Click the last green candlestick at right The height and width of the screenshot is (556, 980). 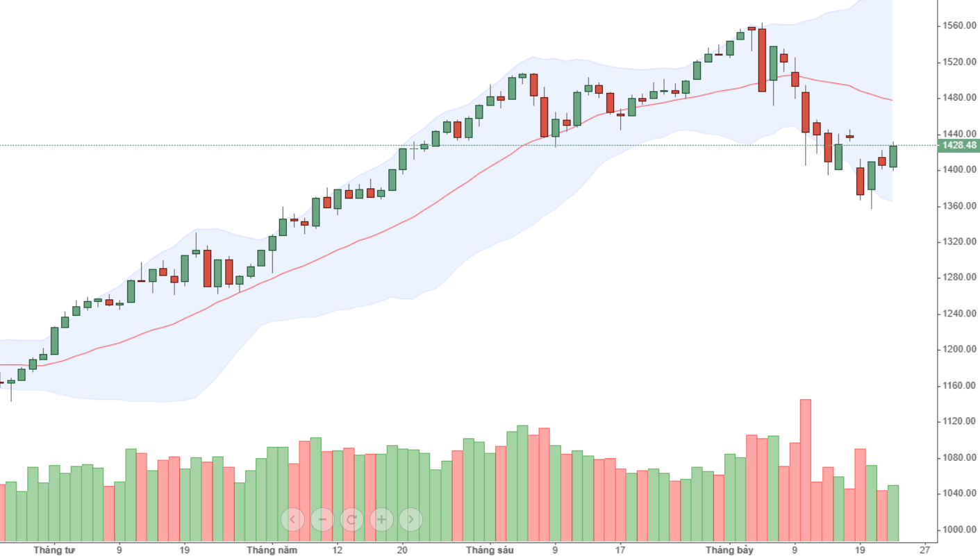(893, 156)
